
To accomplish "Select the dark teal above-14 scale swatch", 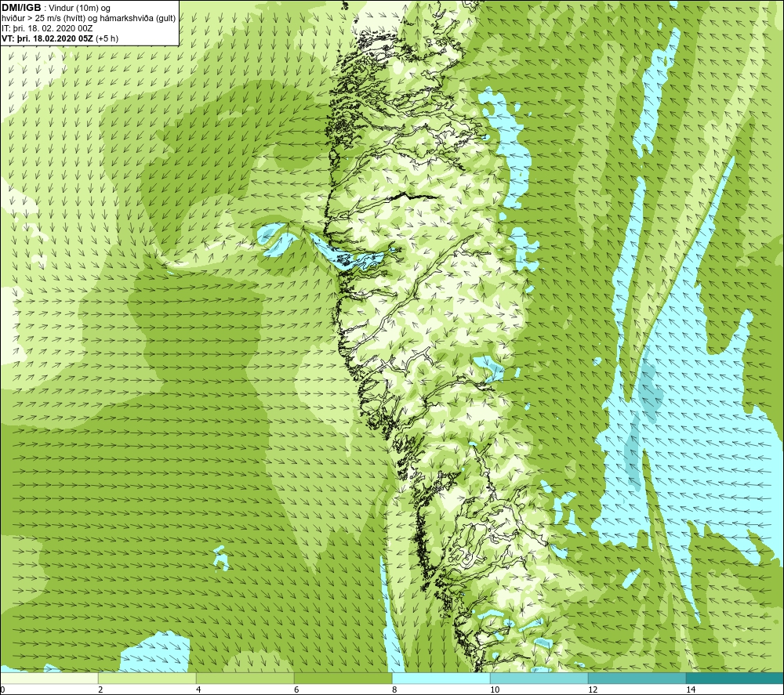I will click(735, 678).
